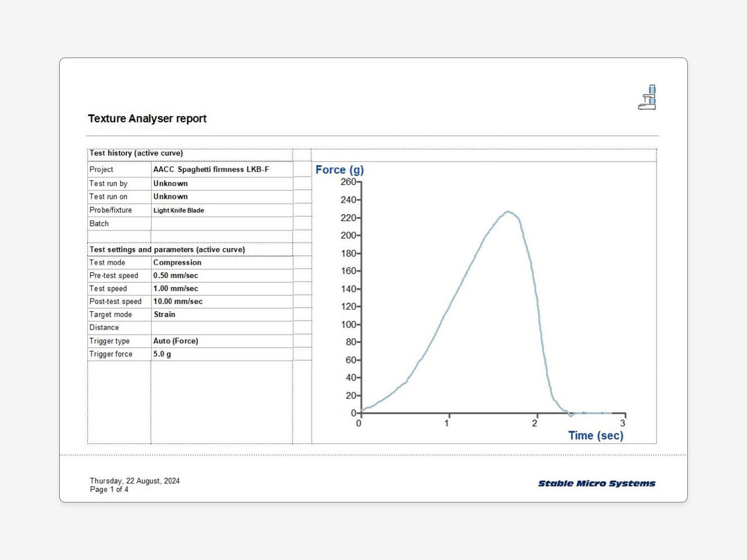Select the Trigger force 5.0 g value
The image size is (747, 560).
161,354
